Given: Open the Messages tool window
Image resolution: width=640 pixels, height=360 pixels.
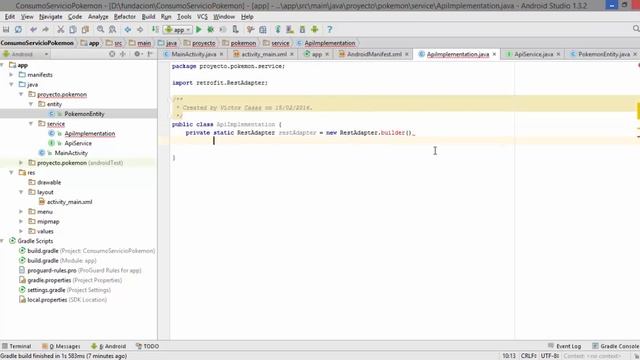Looking at the screenshot, I should tap(61, 346).
